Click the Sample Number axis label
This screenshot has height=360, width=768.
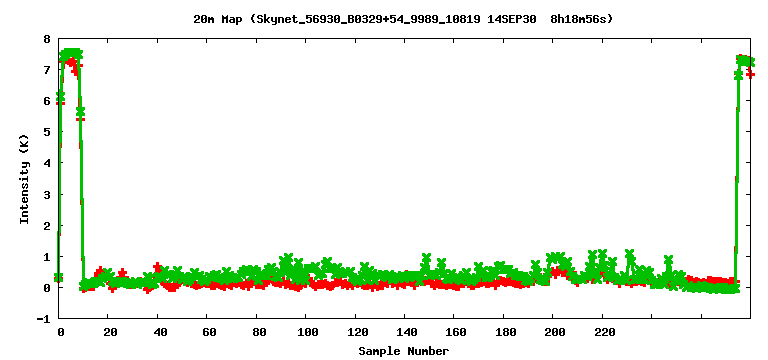coord(403,351)
